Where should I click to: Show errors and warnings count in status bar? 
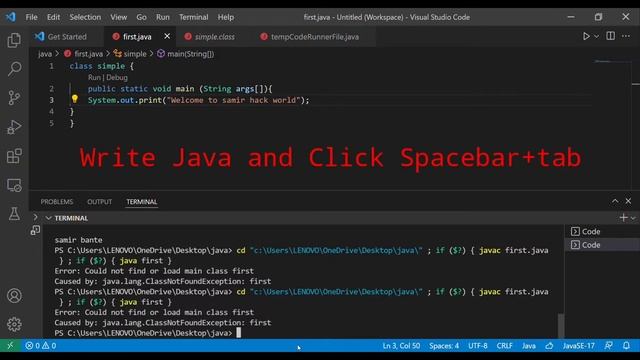[x=40, y=346]
